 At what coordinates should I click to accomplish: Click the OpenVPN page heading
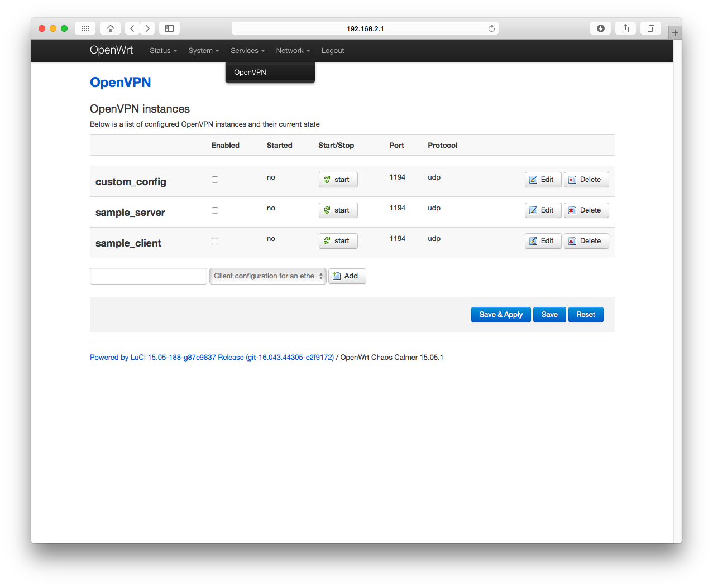[121, 83]
